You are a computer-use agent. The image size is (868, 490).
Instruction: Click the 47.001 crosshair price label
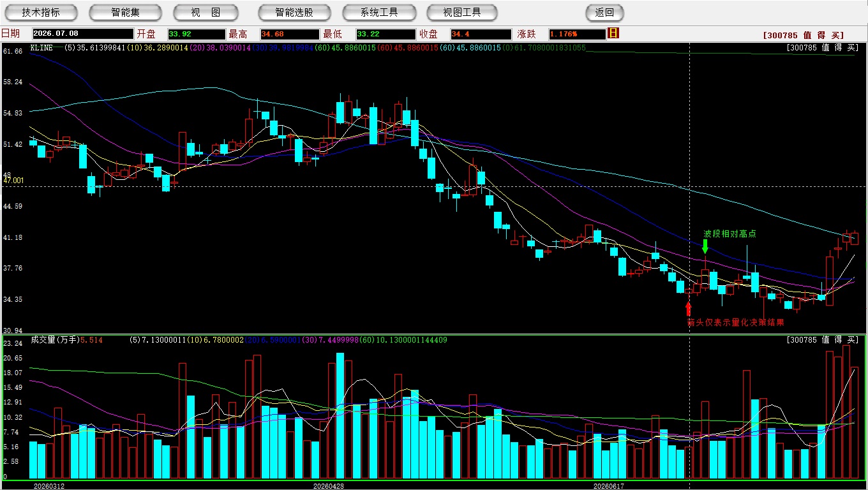(13, 181)
